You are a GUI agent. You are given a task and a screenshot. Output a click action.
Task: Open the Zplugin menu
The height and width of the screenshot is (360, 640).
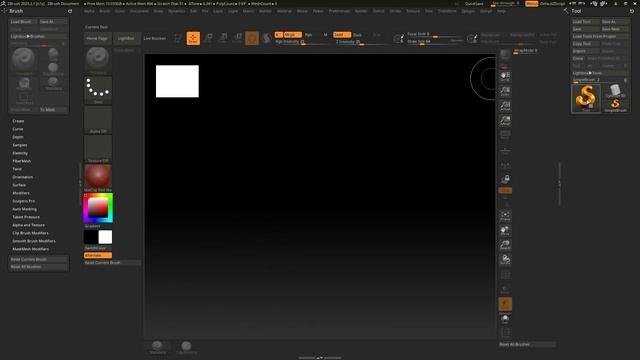468,11
